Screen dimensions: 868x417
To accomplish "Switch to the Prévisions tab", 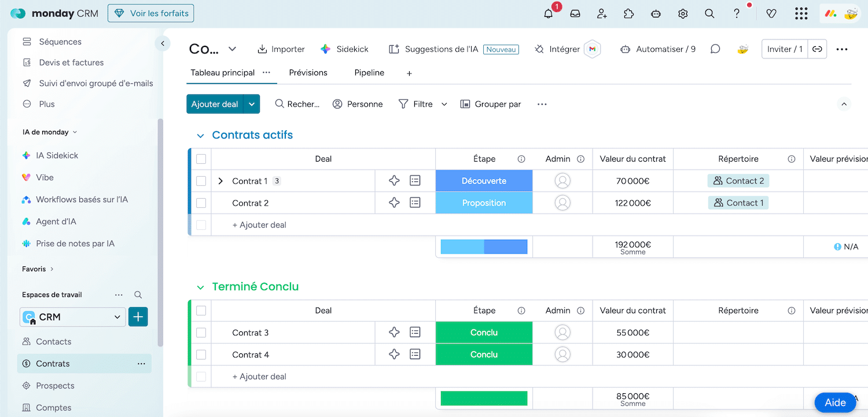I will click(x=308, y=72).
